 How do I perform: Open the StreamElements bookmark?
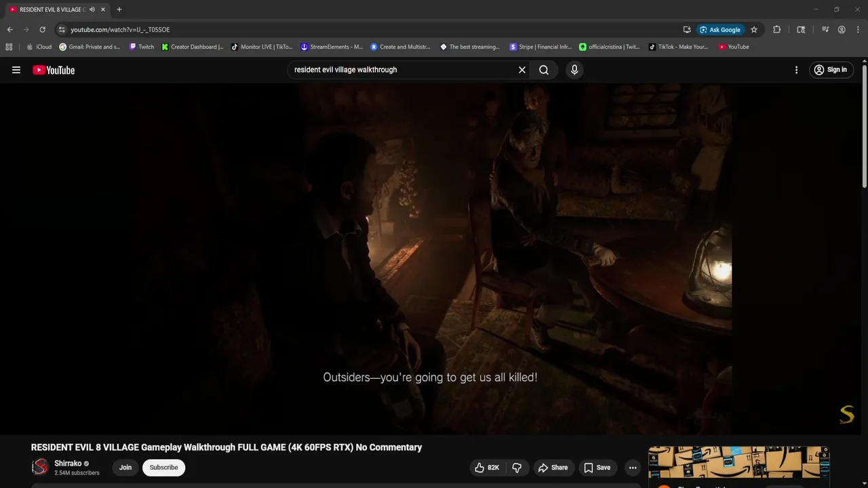coord(332,47)
